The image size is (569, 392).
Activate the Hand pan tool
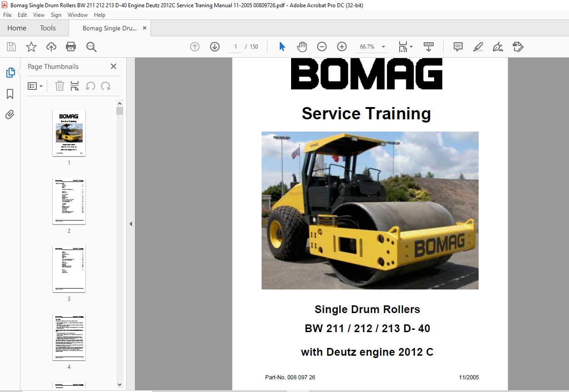[x=302, y=47]
